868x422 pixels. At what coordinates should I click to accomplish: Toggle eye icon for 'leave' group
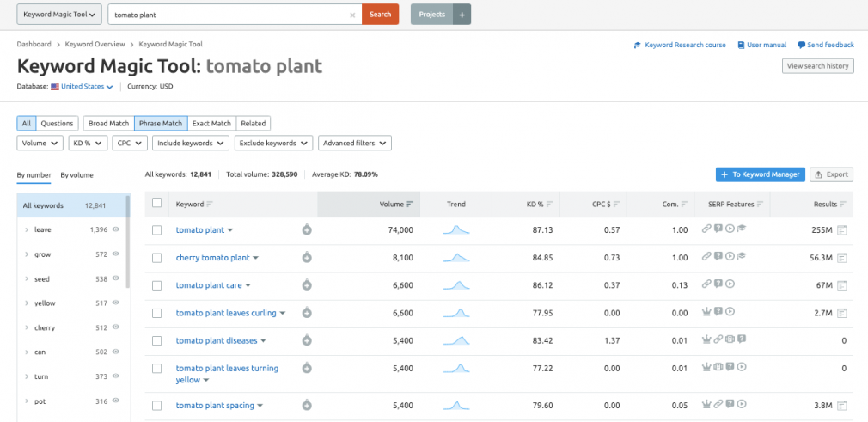[116, 229]
